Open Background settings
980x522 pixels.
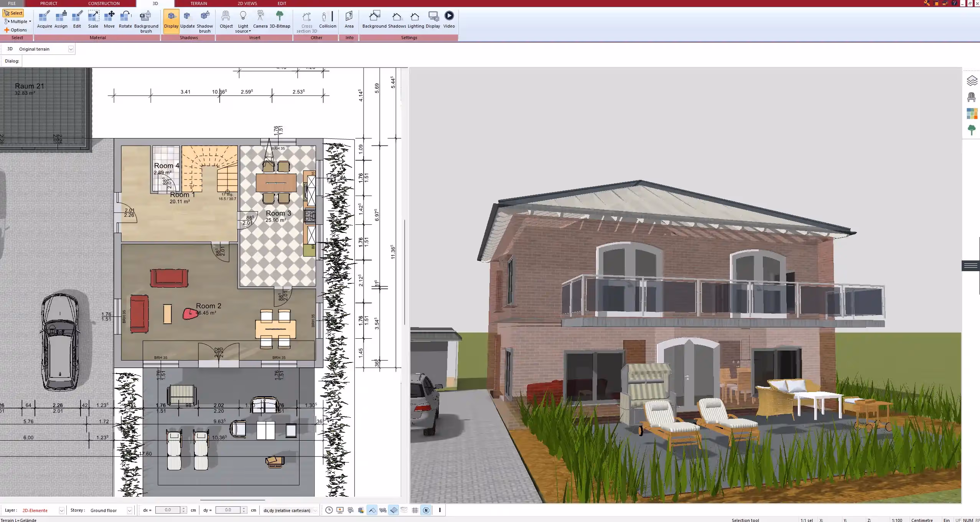374,20
